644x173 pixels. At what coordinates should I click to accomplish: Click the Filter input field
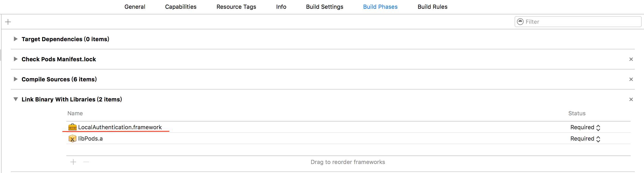578,22
